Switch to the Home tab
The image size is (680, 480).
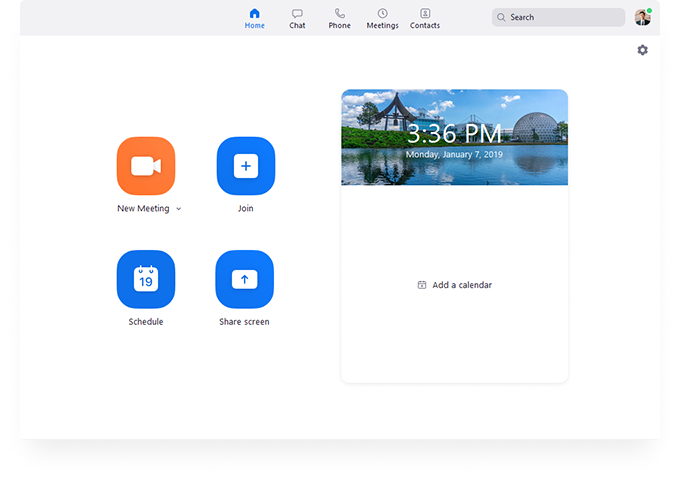pyautogui.click(x=255, y=18)
